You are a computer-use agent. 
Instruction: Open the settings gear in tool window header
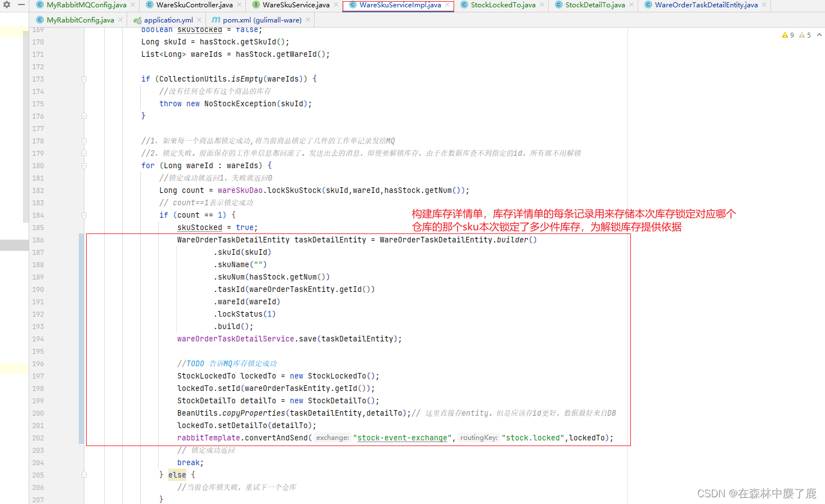[7, 4]
